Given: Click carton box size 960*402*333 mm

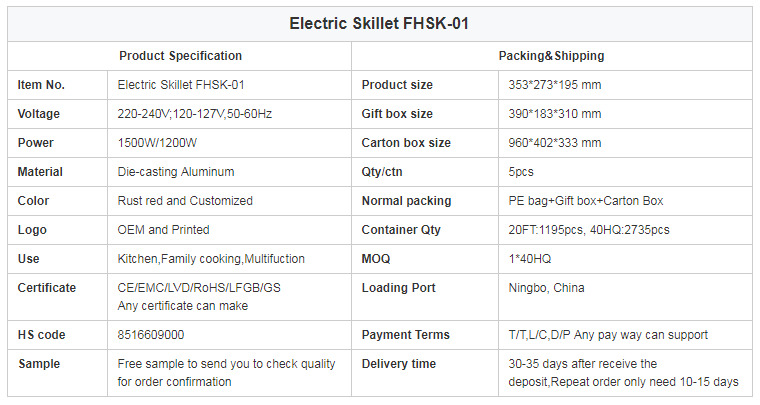Looking at the screenshot, I should tap(555, 143).
